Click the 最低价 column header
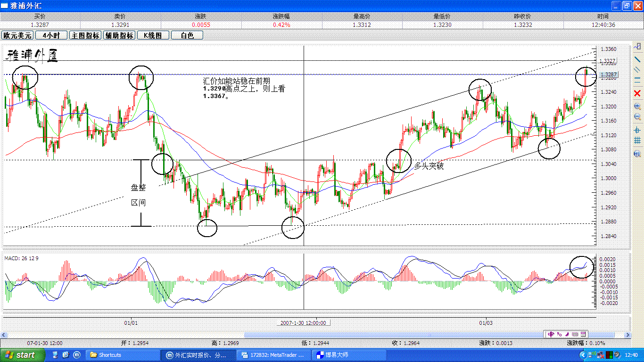This screenshot has height=362, width=644. coord(442,16)
